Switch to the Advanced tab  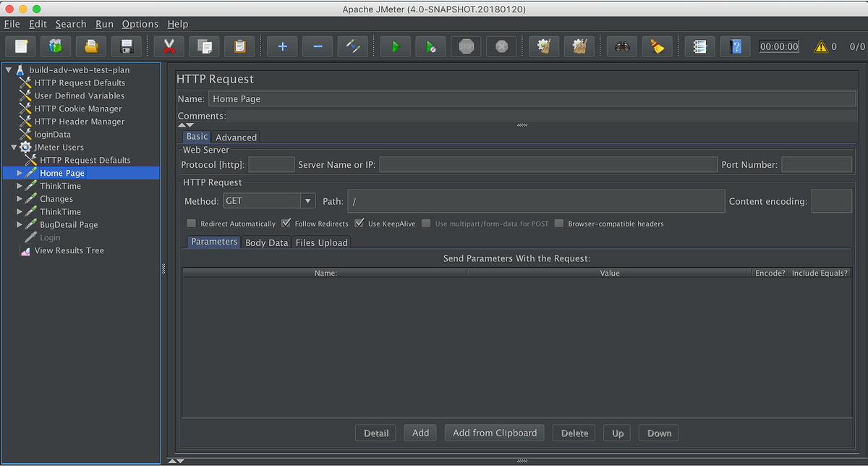[x=236, y=137]
